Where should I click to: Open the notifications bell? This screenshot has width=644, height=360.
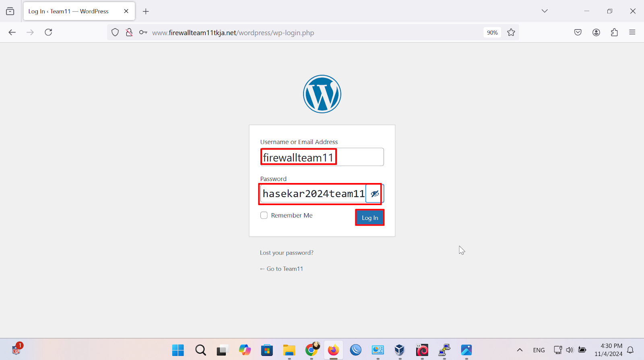[631, 350]
